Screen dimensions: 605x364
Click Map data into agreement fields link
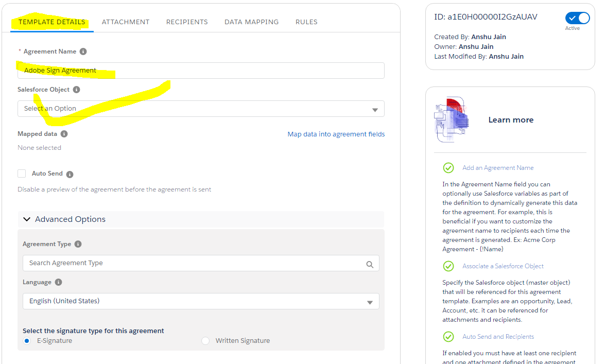pyautogui.click(x=336, y=134)
